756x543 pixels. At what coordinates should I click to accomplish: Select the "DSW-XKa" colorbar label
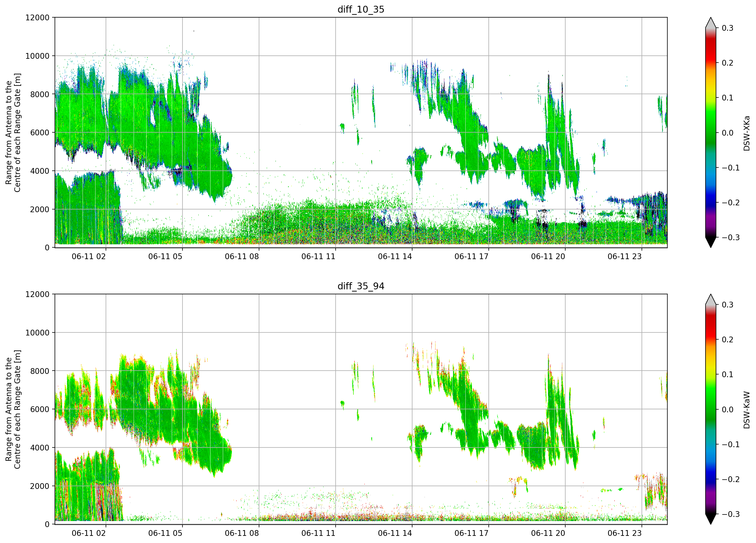tap(746, 133)
